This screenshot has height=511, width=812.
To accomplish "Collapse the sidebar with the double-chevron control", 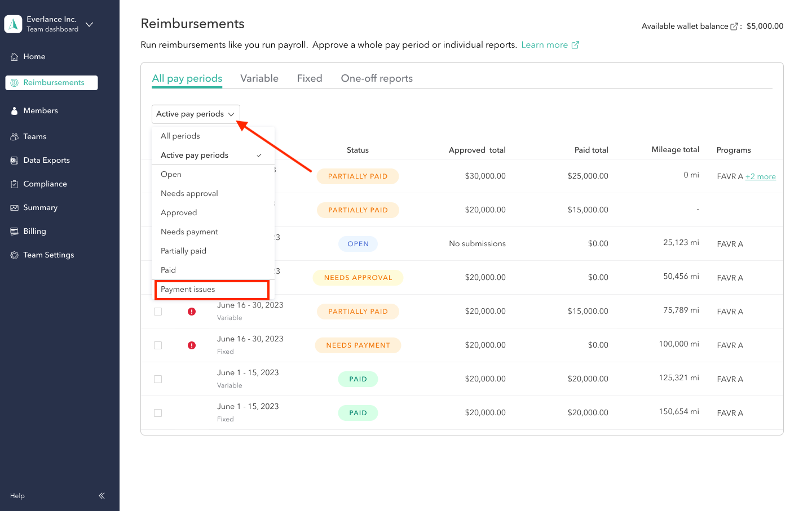I will pos(101,496).
